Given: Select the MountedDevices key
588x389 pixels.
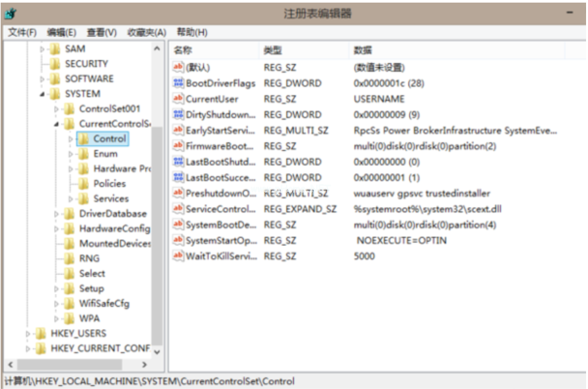Looking at the screenshot, I should 115,244.
